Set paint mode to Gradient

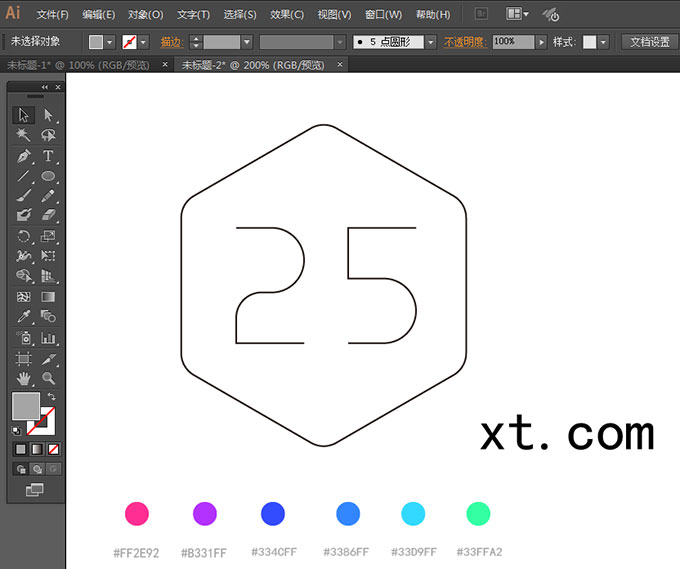(x=37, y=449)
